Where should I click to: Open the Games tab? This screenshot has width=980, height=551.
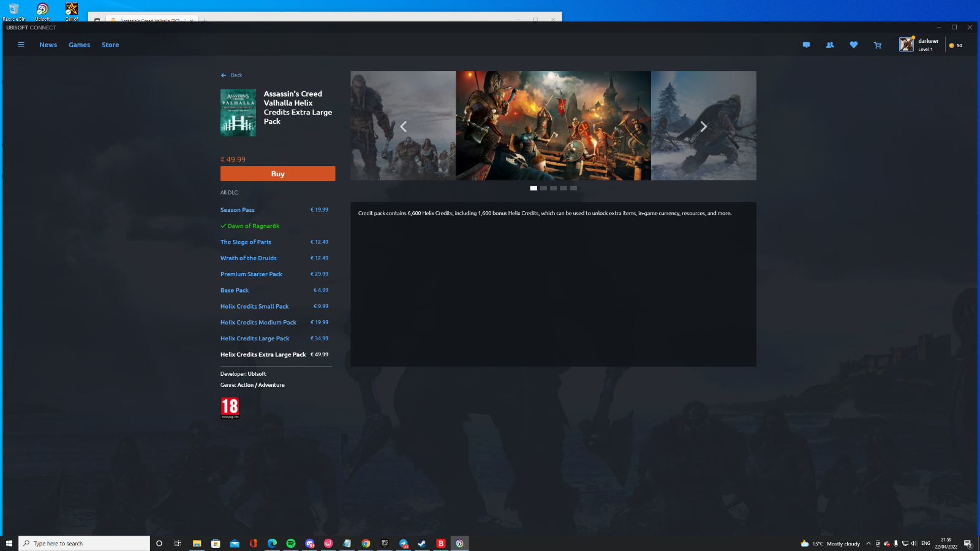click(x=80, y=45)
